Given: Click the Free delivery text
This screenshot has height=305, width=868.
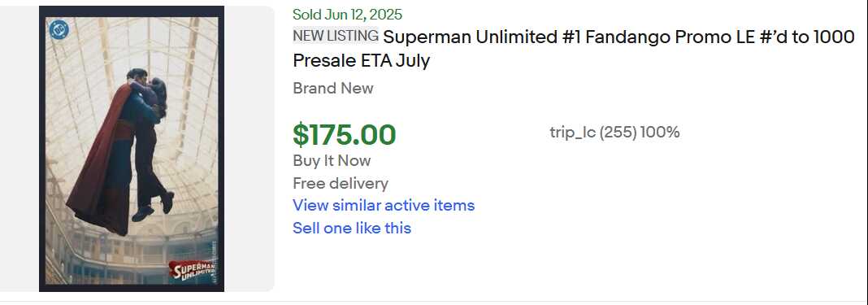Looking at the screenshot, I should [341, 183].
